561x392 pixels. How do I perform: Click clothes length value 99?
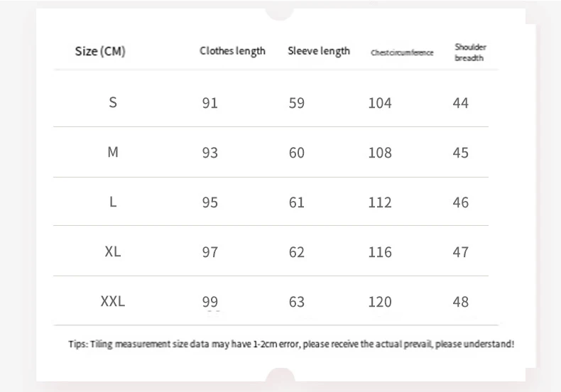click(x=210, y=302)
